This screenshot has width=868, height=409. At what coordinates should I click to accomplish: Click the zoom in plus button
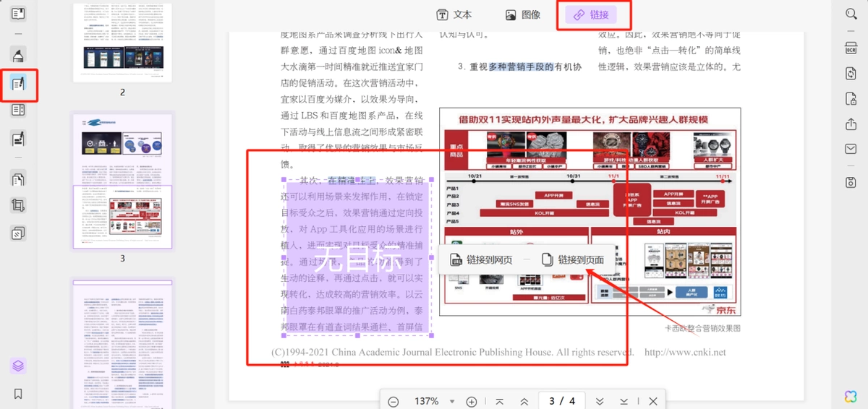tap(472, 401)
